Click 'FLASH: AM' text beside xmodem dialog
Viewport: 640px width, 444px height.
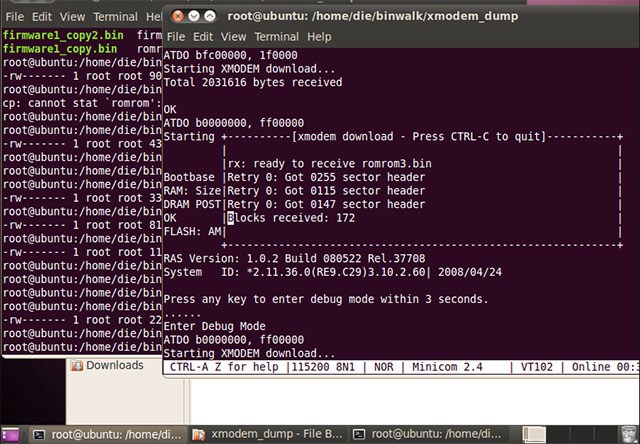coord(192,231)
